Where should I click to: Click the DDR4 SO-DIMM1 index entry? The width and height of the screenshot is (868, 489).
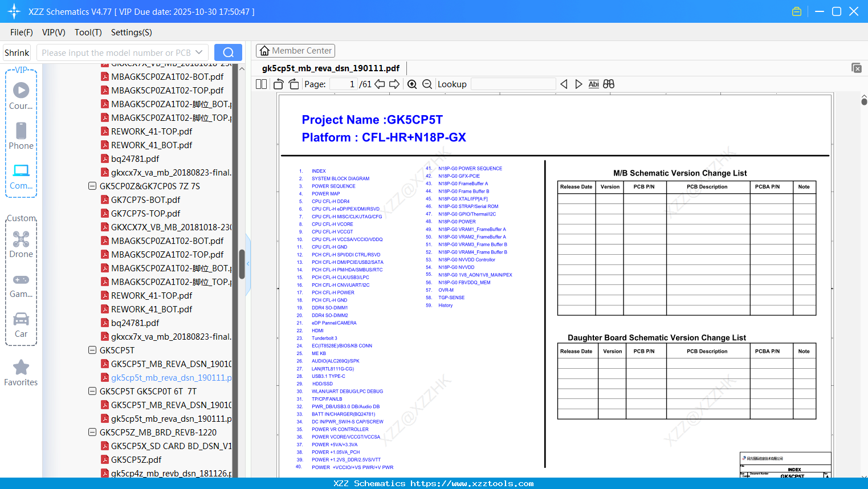point(329,308)
